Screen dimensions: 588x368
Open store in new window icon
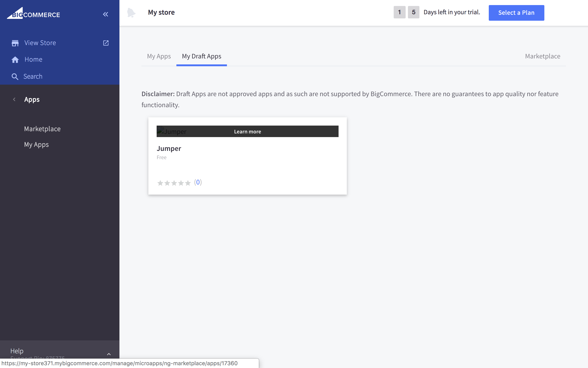click(106, 43)
